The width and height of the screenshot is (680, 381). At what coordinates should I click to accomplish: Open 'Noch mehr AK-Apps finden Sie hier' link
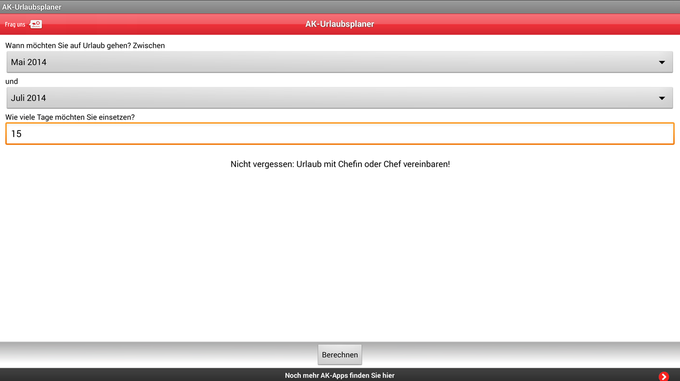coord(340,375)
